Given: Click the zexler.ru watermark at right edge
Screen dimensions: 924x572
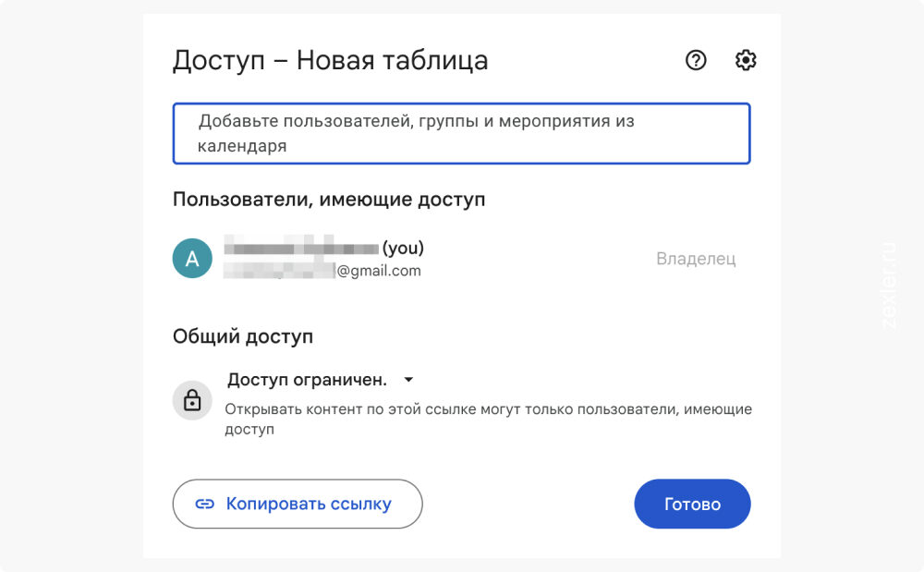Looking at the screenshot, I should 891,286.
